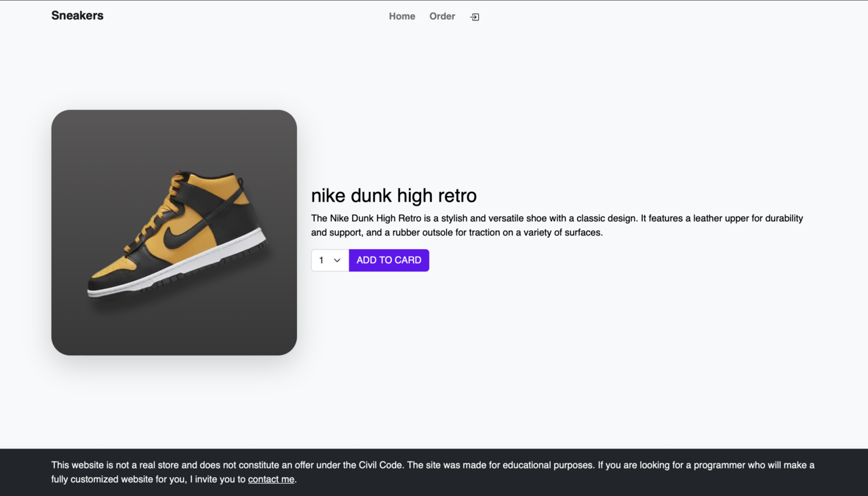Open the Home nav link
This screenshot has height=496, width=868.
click(x=402, y=16)
